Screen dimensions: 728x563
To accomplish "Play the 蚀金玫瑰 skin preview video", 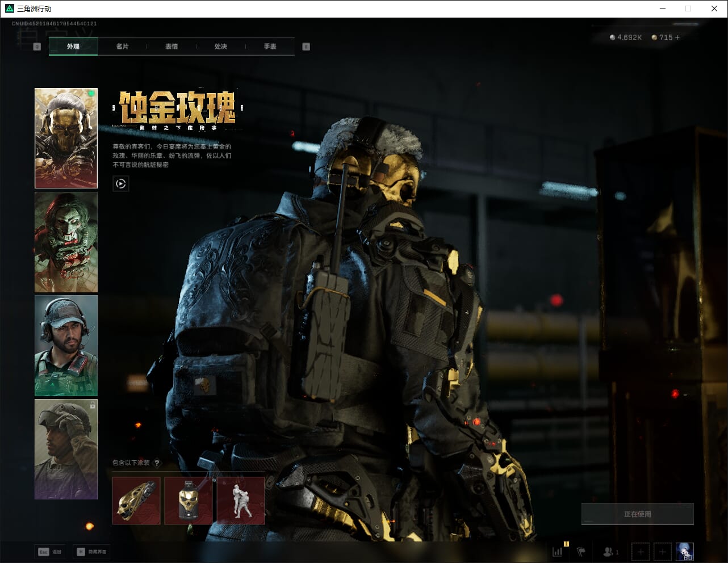I will [x=120, y=183].
